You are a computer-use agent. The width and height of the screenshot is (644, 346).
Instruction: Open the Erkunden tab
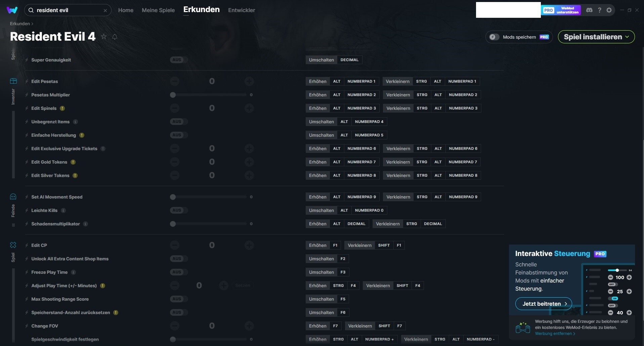pos(202,9)
